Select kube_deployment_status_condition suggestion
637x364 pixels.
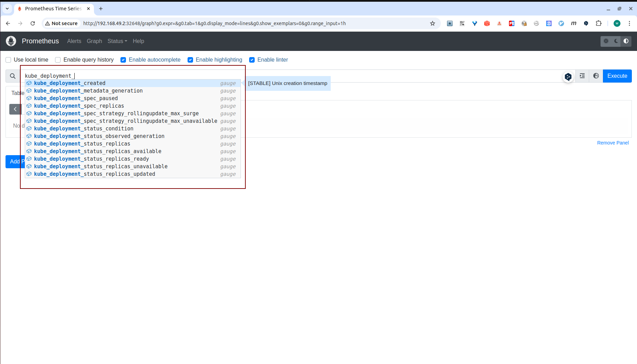click(133, 129)
